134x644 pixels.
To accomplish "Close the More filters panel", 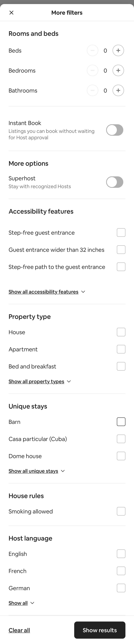I will [11, 12].
